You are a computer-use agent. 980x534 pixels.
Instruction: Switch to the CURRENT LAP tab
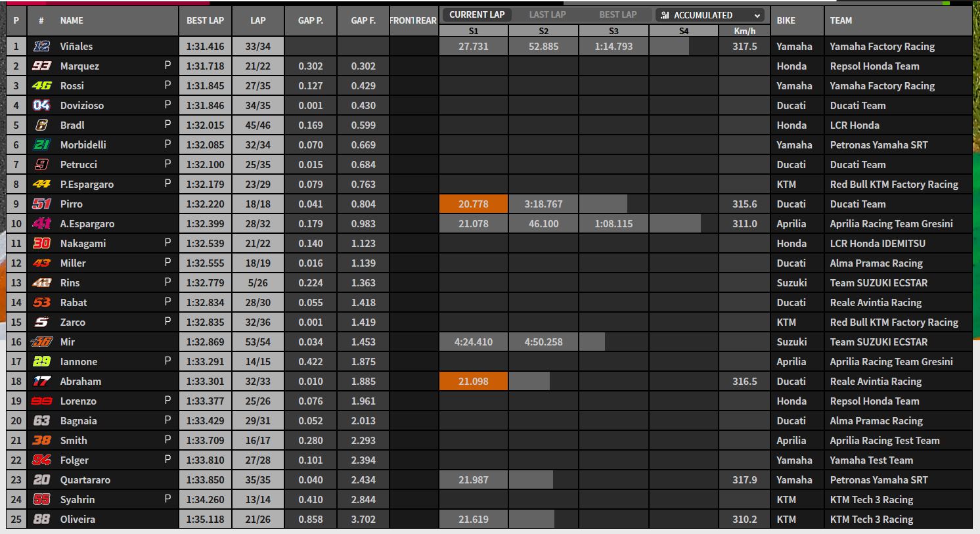click(476, 14)
